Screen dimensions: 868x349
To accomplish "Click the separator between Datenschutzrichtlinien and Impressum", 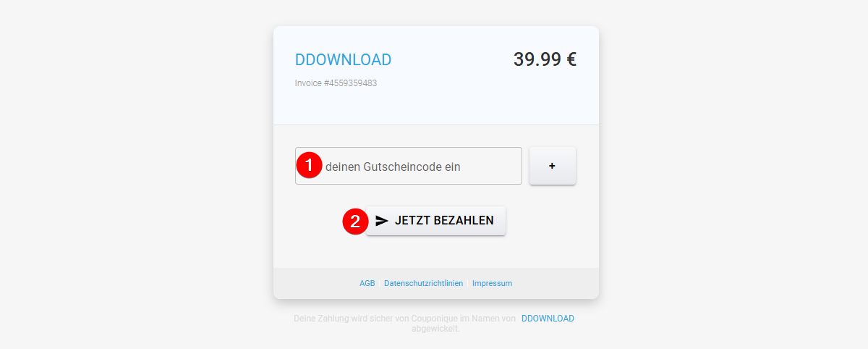I will 468,283.
